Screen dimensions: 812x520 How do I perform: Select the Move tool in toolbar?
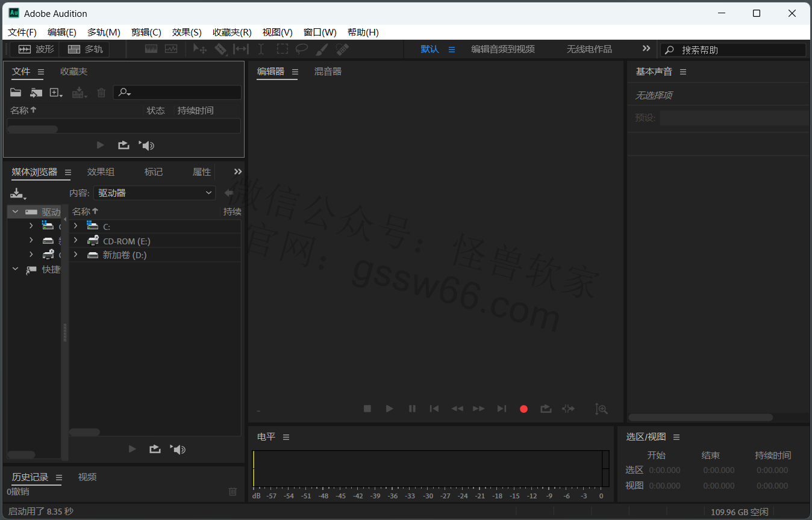point(200,49)
